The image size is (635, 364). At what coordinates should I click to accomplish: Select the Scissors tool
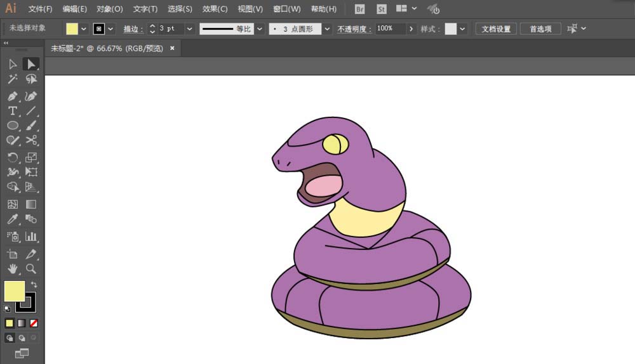pos(30,140)
